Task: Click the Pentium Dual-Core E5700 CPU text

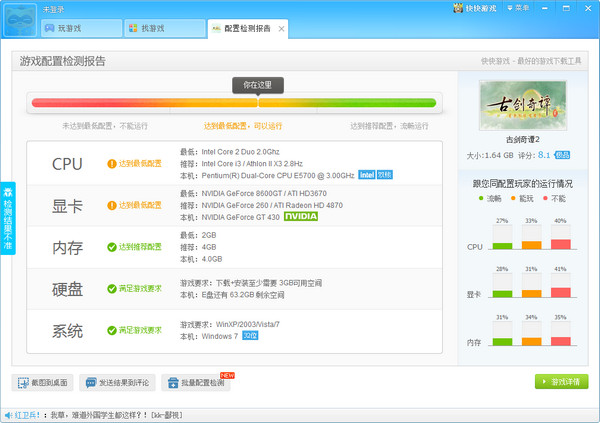Action: pos(278,176)
